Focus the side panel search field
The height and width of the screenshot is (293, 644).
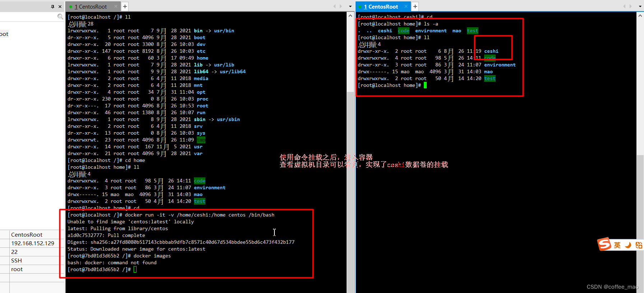pyautogui.click(x=29, y=17)
